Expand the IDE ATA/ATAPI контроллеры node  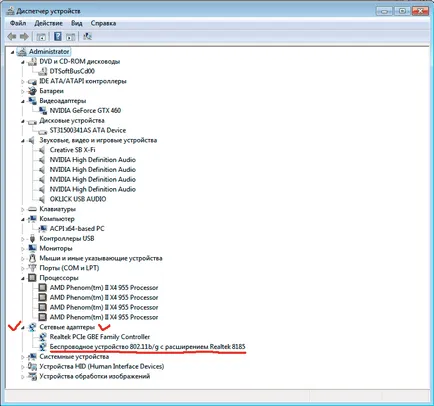pyautogui.click(x=23, y=81)
